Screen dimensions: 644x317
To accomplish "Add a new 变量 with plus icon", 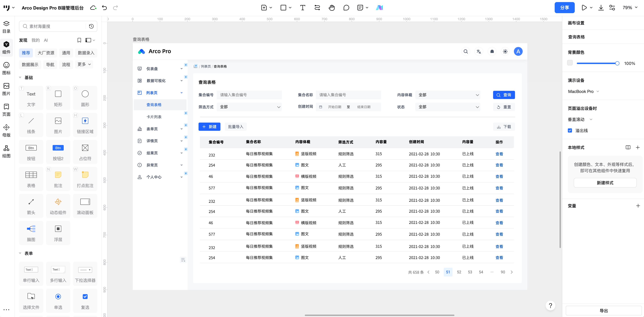I will [638, 206].
